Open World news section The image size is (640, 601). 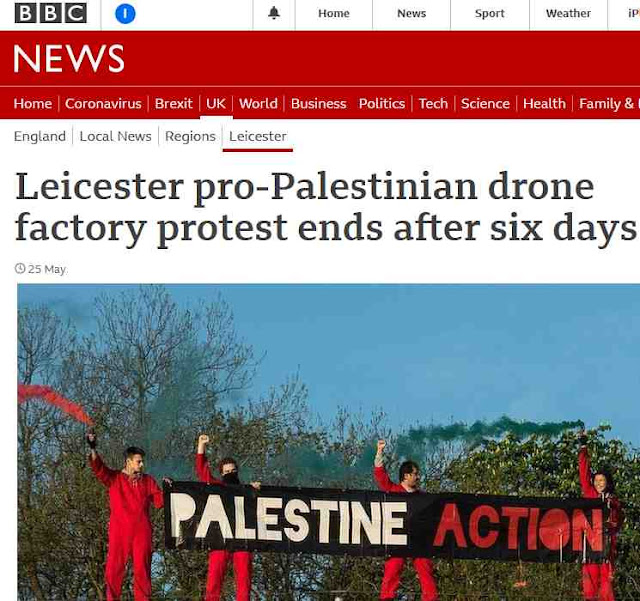click(x=258, y=104)
